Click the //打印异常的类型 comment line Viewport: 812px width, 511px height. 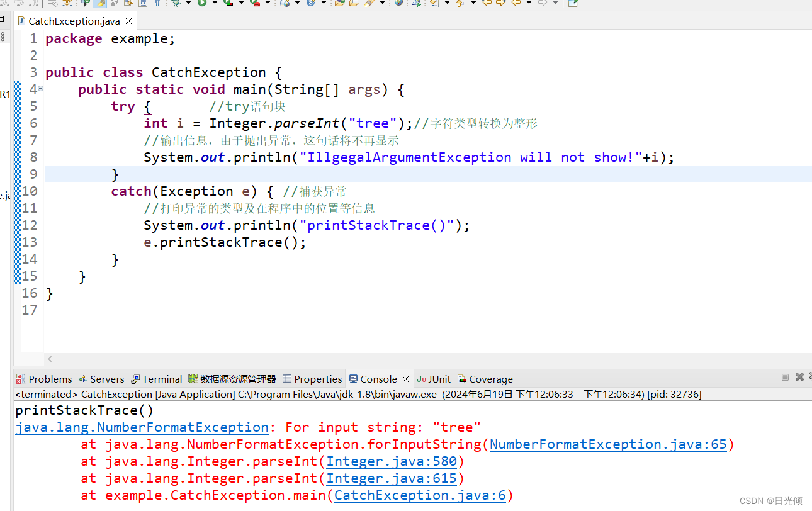[x=259, y=208]
